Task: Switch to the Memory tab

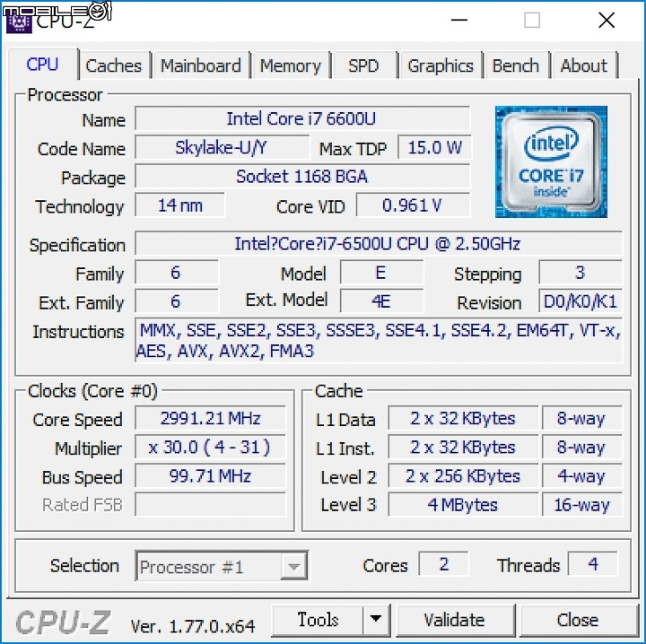Action: coord(291,65)
